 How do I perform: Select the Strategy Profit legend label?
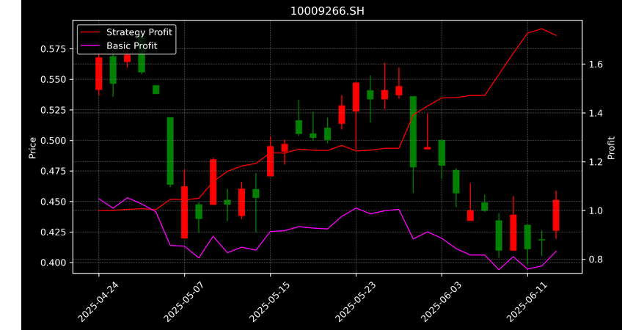pos(139,32)
